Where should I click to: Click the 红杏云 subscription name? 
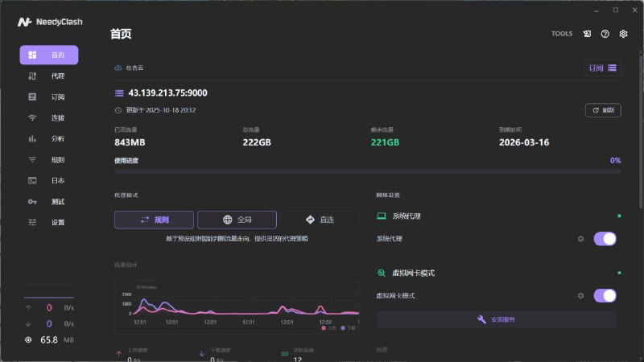pyautogui.click(x=134, y=68)
